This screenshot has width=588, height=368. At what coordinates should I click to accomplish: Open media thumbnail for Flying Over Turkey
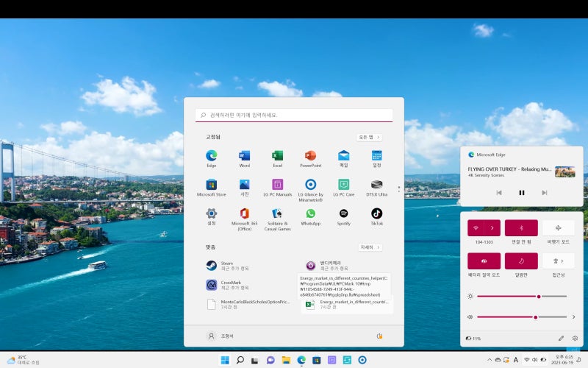(565, 171)
